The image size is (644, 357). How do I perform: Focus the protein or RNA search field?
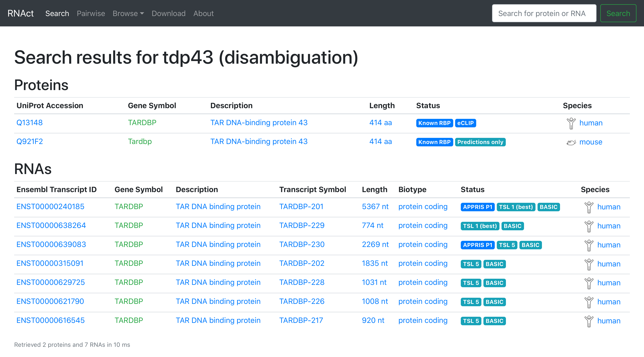click(544, 14)
